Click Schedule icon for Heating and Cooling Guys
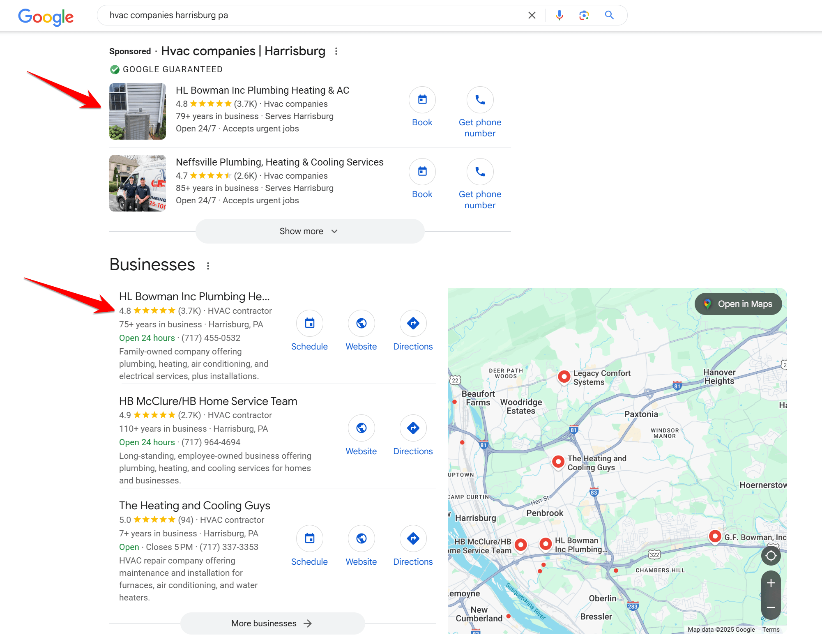822x644 pixels. (310, 538)
